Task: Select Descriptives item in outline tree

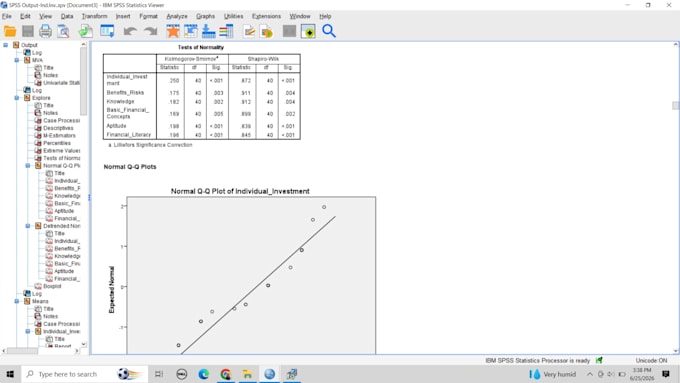Action: [58, 128]
